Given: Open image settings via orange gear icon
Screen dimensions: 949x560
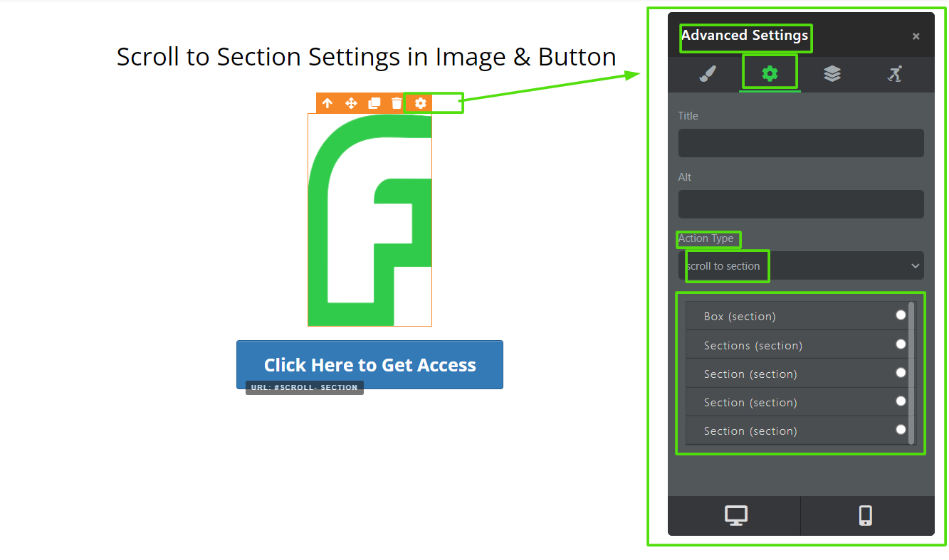Looking at the screenshot, I should tap(421, 103).
